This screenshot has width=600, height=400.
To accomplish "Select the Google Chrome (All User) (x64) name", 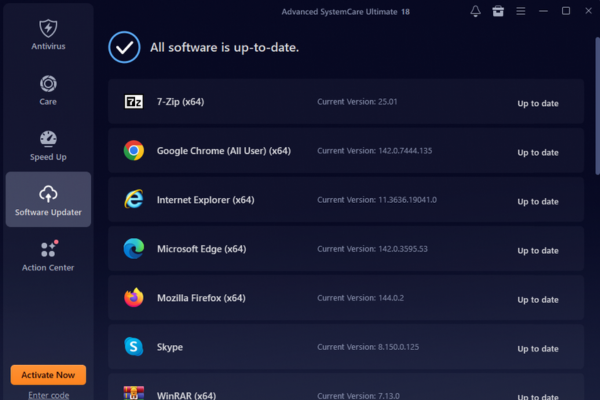I will pos(224,151).
